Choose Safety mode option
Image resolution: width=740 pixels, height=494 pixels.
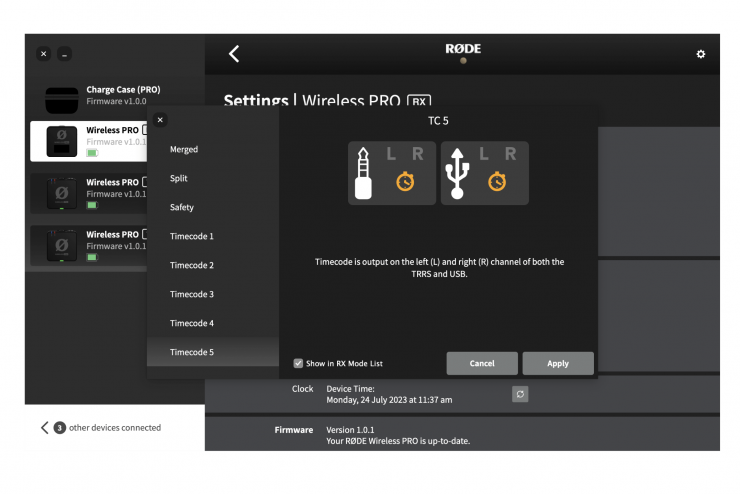pos(182,207)
